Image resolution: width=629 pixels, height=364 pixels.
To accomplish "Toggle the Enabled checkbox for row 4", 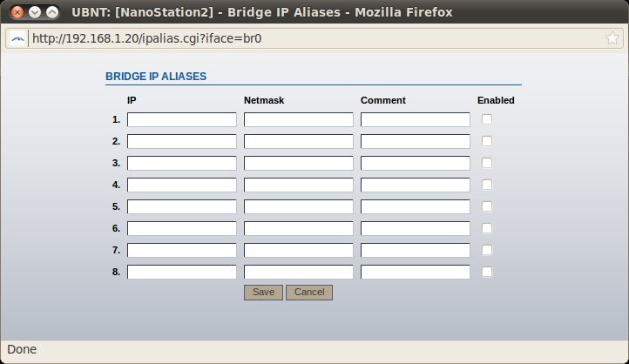I will pyautogui.click(x=487, y=185).
